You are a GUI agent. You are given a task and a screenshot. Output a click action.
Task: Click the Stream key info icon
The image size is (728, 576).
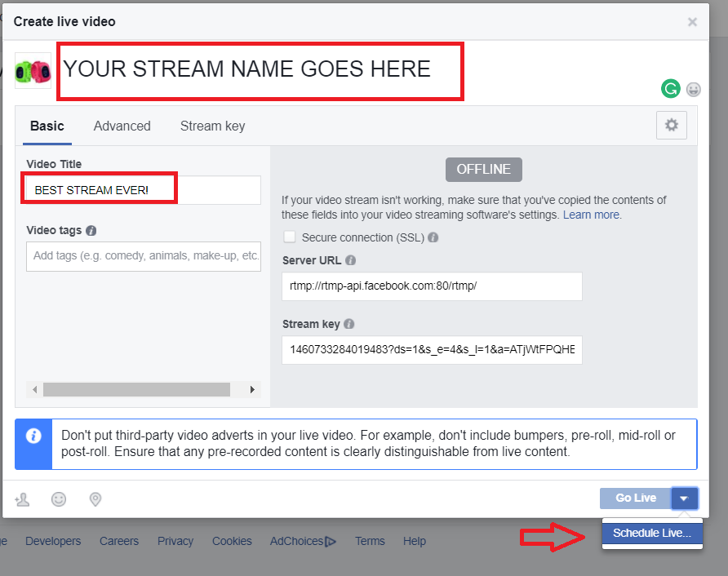(x=349, y=324)
